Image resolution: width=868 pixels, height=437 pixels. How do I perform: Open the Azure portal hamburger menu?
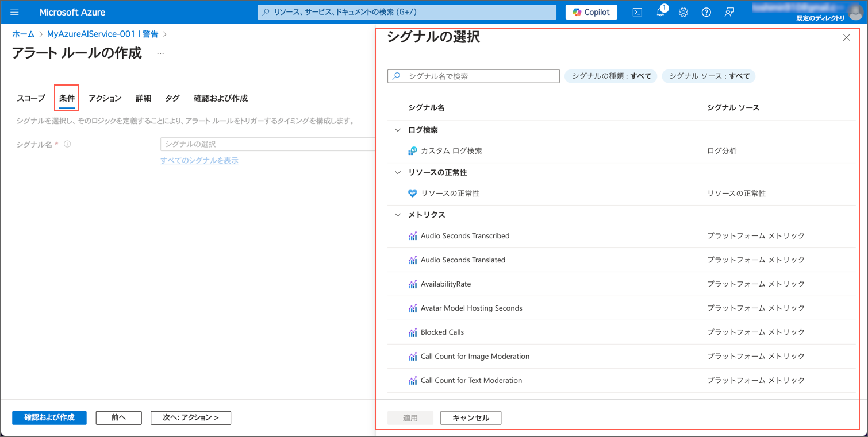[x=15, y=12]
